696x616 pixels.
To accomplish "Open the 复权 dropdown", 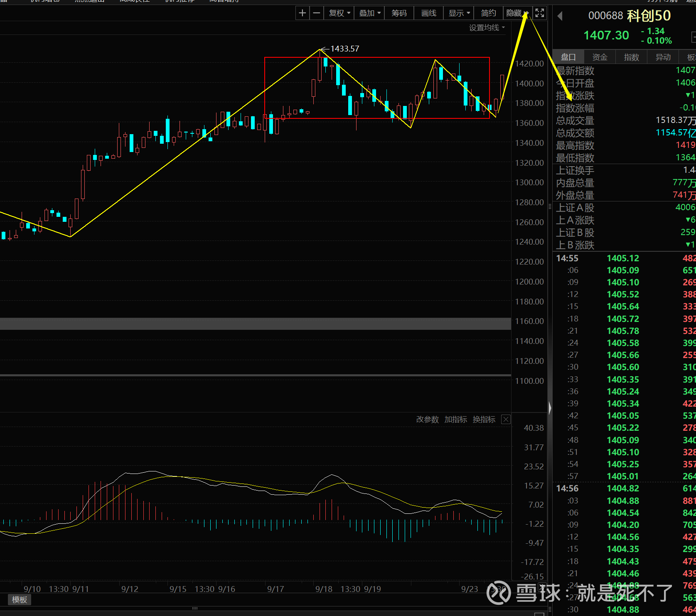I will pos(339,13).
